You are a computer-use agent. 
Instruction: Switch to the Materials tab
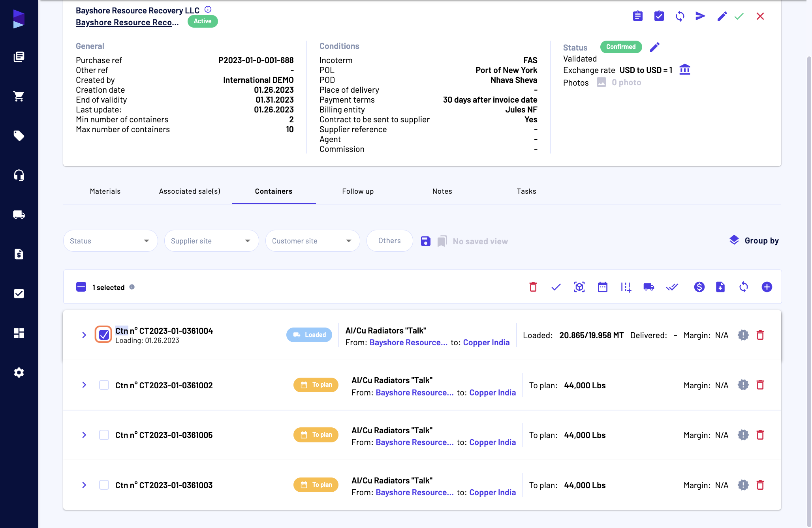(105, 191)
